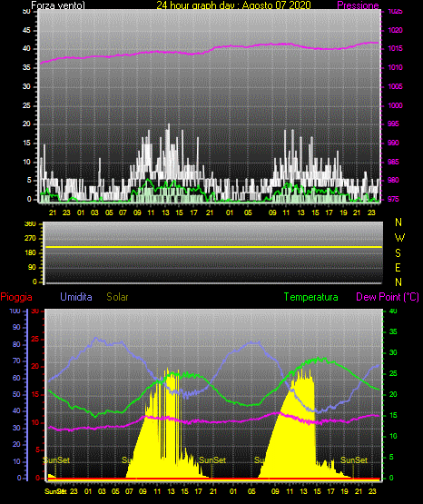Click the blue humidity curve peak near 03
The height and width of the screenshot is (504, 423).
pos(96,338)
